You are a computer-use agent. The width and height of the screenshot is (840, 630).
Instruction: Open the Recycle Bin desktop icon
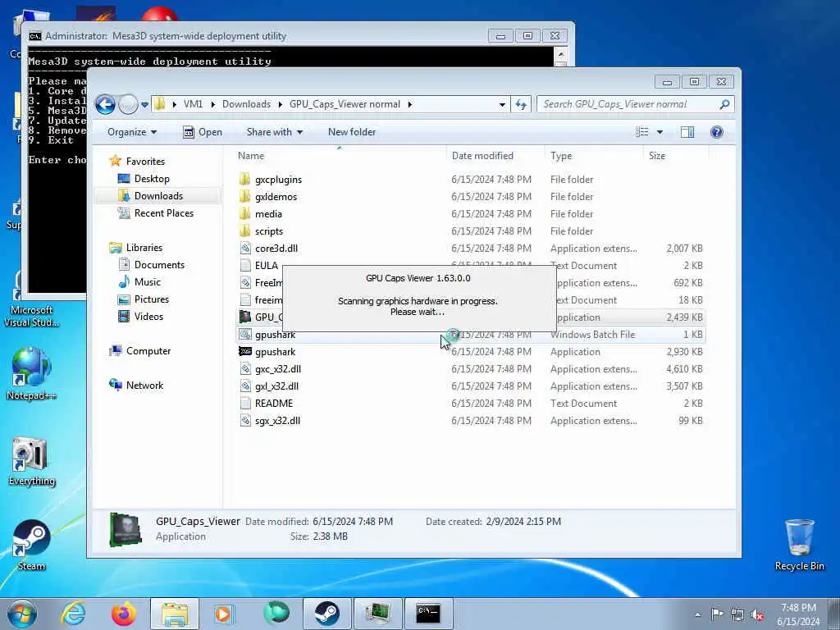coord(799,545)
